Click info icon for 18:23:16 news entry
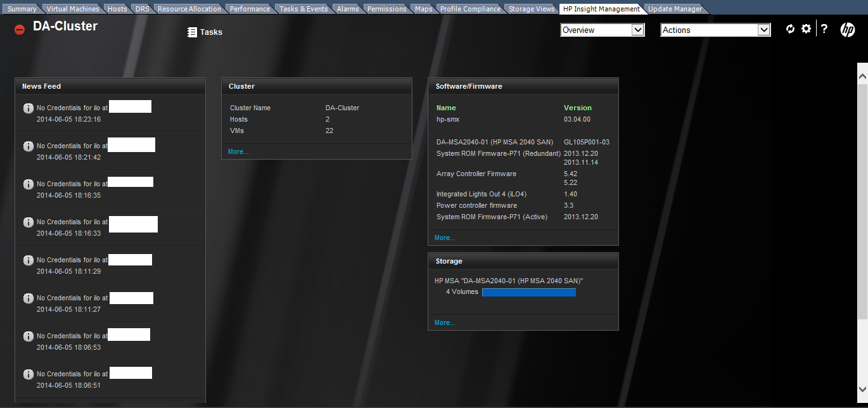 (29, 108)
